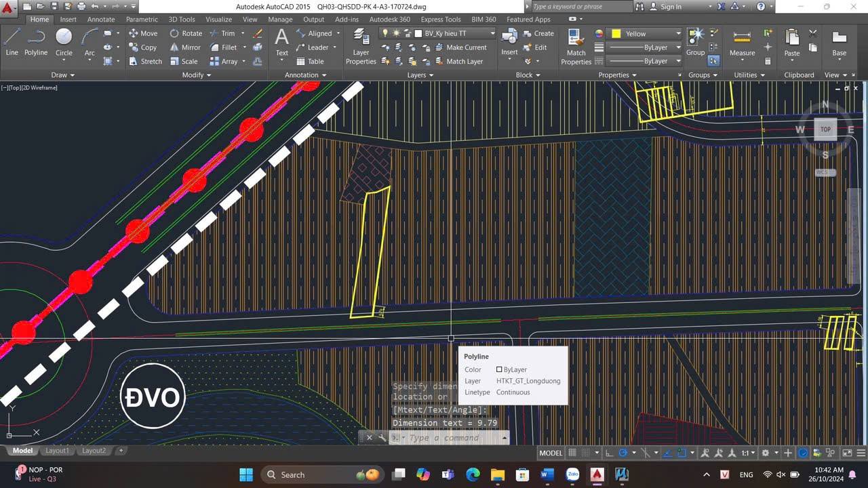Click the yellow color swatch in the Properties panel
This screenshot has width=868, height=488.
tap(616, 33)
